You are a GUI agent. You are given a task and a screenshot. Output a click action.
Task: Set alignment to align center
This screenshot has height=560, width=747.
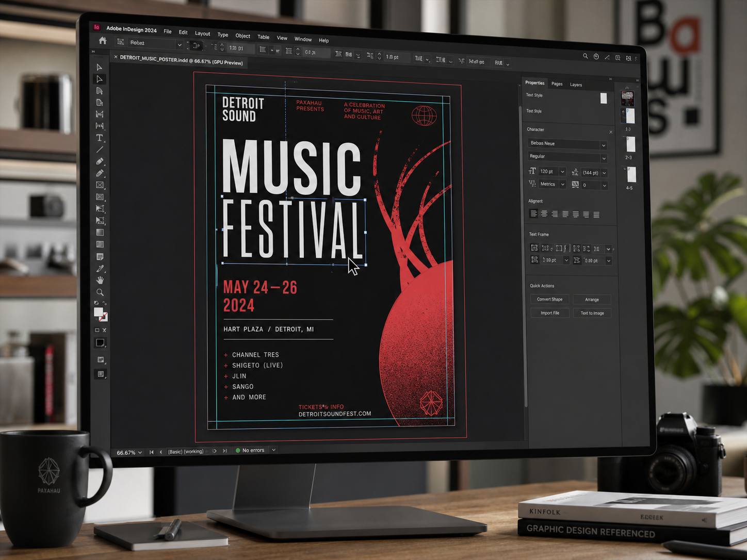[x=544, y=213]
